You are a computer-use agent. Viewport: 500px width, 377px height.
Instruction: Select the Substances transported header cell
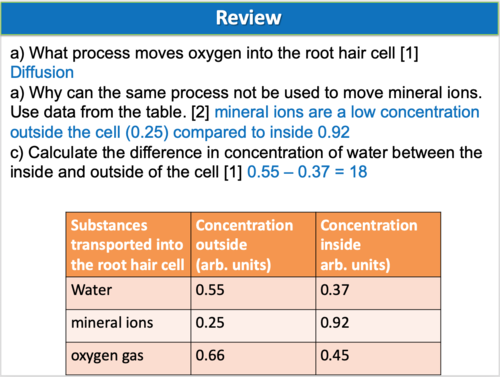(x=128, y=245)
